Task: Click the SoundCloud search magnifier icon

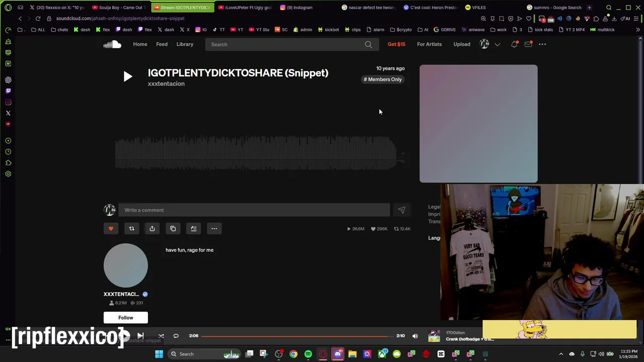Action: point(368,44)
